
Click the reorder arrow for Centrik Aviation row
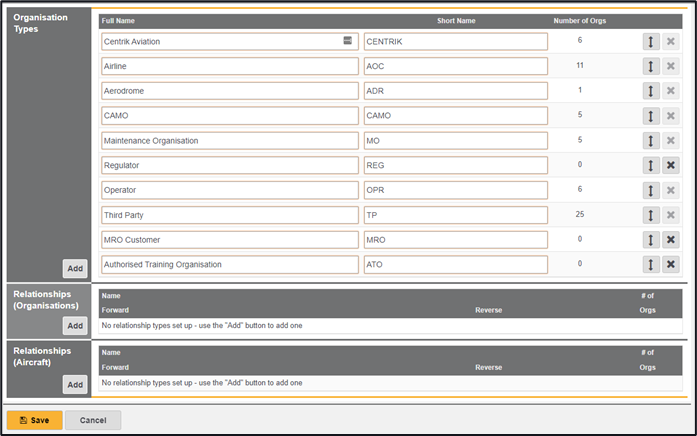[x=651, y=42]
